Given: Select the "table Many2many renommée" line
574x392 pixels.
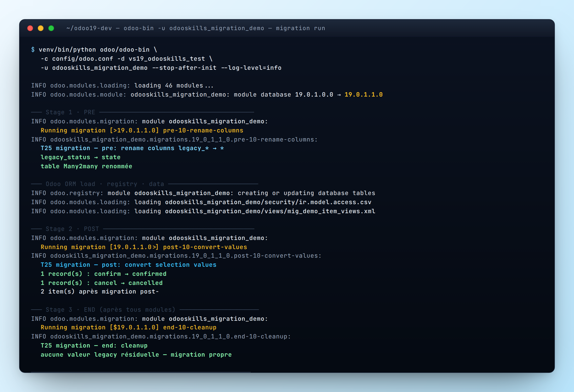Looking at the screenshot, I should pos(86,166).
